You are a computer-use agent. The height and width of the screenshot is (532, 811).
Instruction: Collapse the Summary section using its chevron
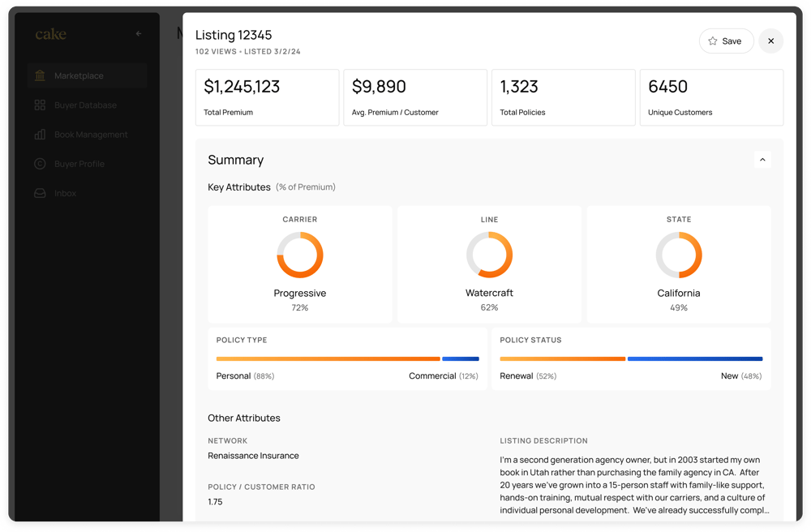click(762, 160)
